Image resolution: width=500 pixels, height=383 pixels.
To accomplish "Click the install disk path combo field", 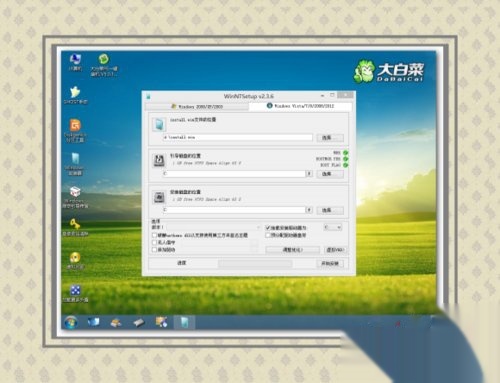I will [238, 210].
